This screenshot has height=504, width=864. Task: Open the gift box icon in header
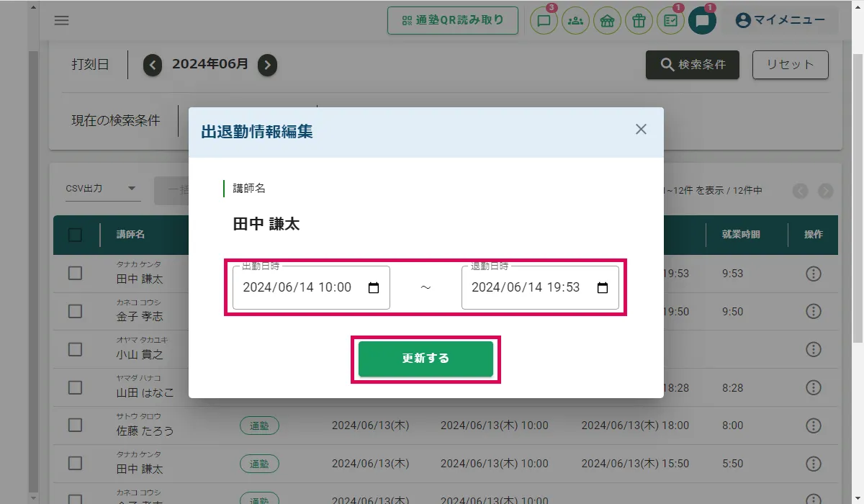click(639, 21)
